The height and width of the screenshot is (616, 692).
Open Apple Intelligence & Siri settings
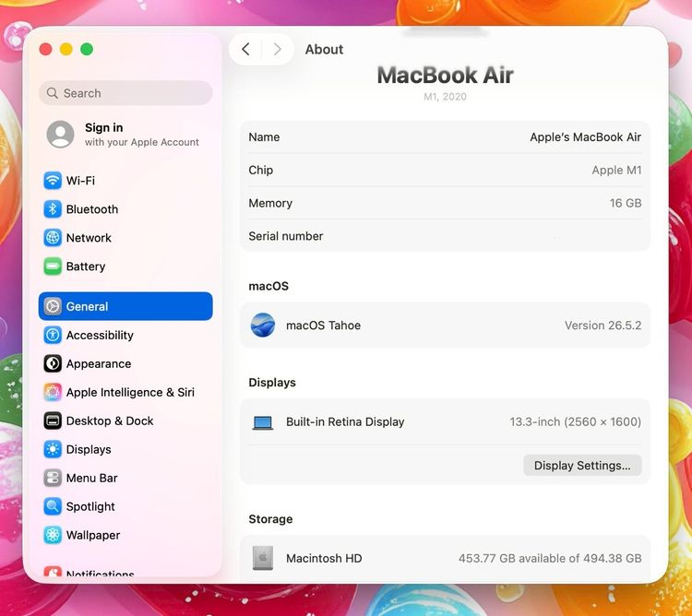pos(125,392)
